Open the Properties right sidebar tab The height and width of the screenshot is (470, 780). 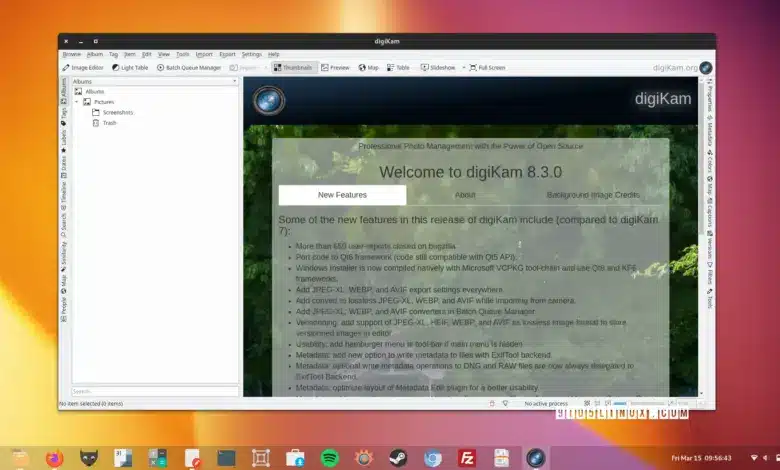coord(710,95)
